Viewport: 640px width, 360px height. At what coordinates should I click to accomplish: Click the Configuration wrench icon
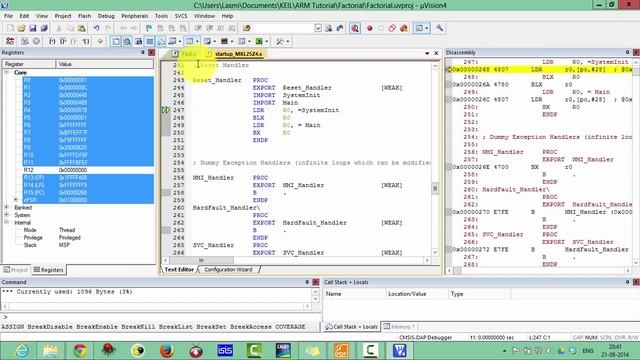pos(440,28)
